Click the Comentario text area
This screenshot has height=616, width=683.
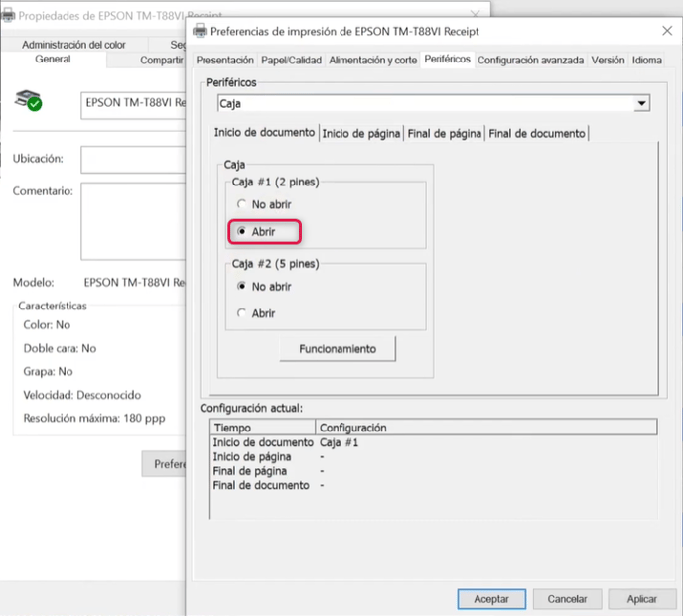click(x=133, y=221)
